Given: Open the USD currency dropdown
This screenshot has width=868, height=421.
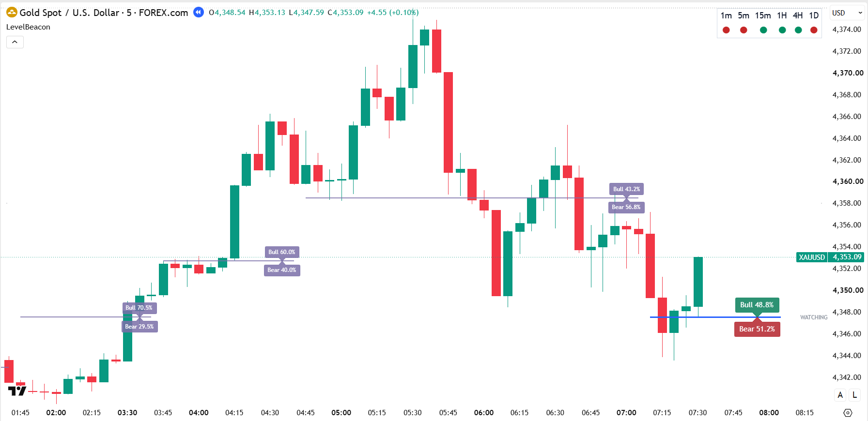Looking at the screenshot, I should (x=847, y=13).
